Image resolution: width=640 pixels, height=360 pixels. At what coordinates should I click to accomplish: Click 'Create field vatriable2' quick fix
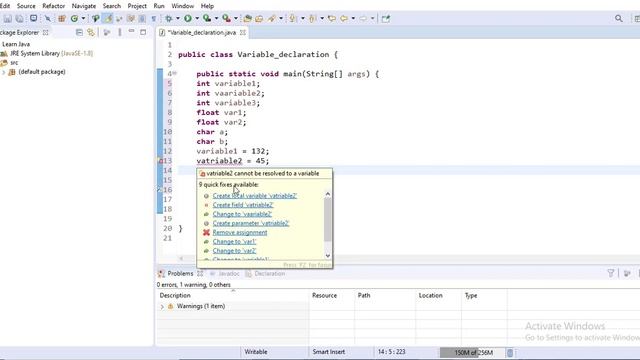click(243, 205)
